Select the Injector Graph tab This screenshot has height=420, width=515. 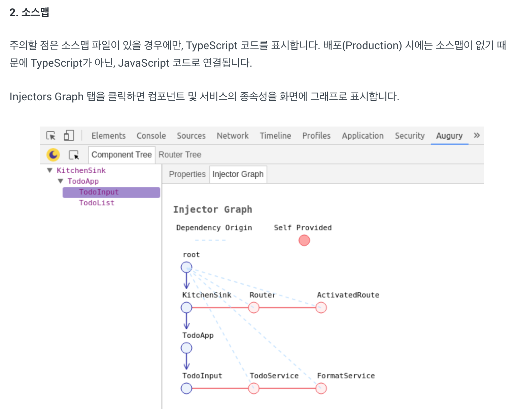[238, 174]
